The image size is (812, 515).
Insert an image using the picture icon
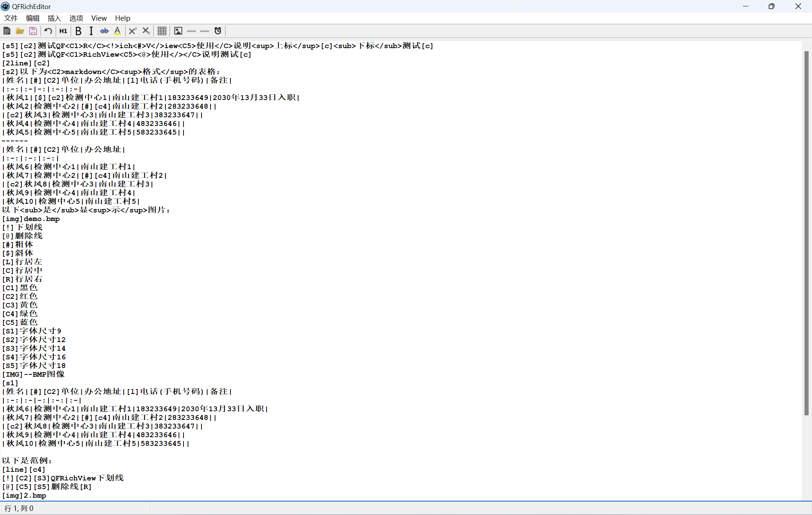178,31
